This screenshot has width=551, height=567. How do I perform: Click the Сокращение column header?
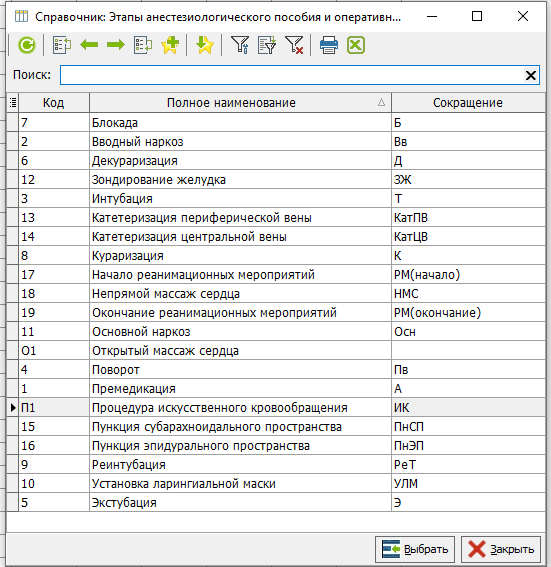468,103
